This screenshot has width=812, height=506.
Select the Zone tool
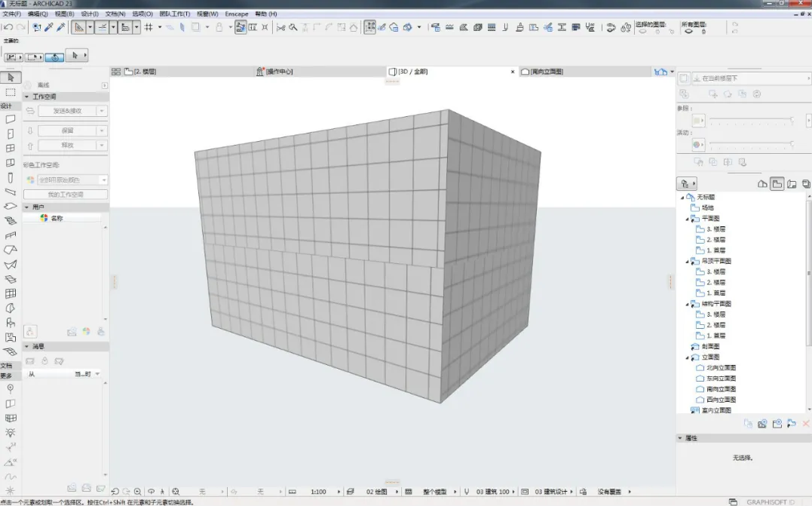click(11, 337)
